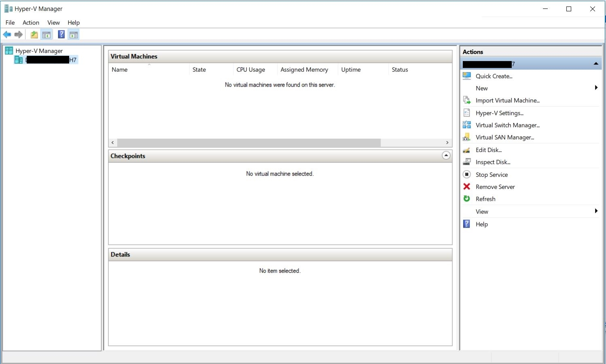The height and width of the screenshot is (364, 606).
Task: Select Edit Disk action
Action: click(489, 150)
